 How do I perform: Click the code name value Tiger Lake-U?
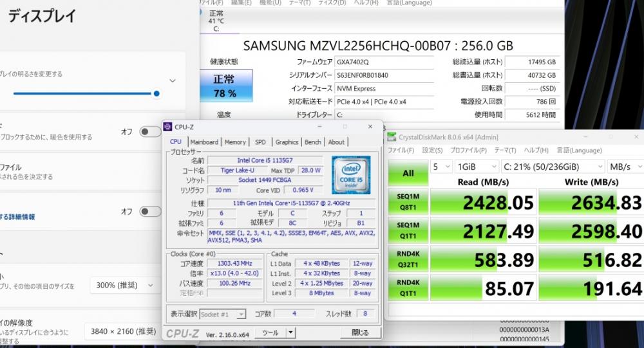tap(238, 170)
